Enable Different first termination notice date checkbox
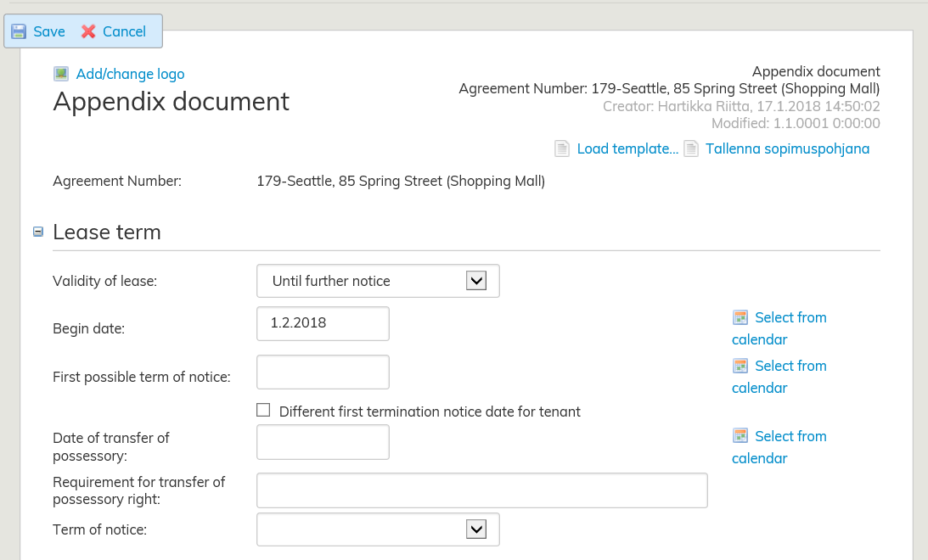Image resolution: width=928 pixels, height=560 pixels. pos(263,411)
